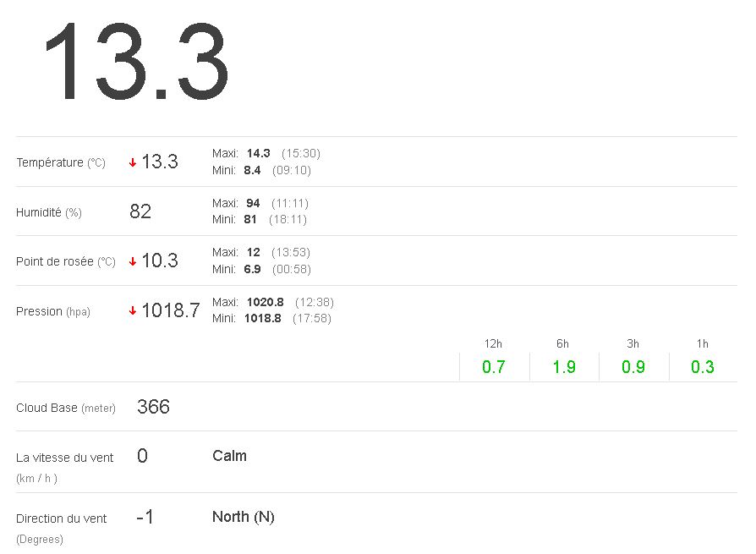756x554 pixels.
Task: Click the La vitesse du vent label
Action: tap(64, 458)
